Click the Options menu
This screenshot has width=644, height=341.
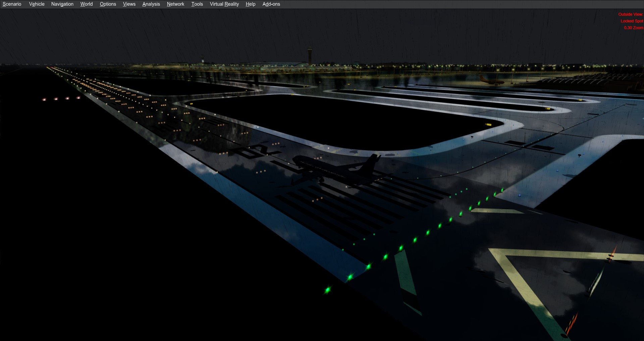pyautogui.click(x=108, y=4)
